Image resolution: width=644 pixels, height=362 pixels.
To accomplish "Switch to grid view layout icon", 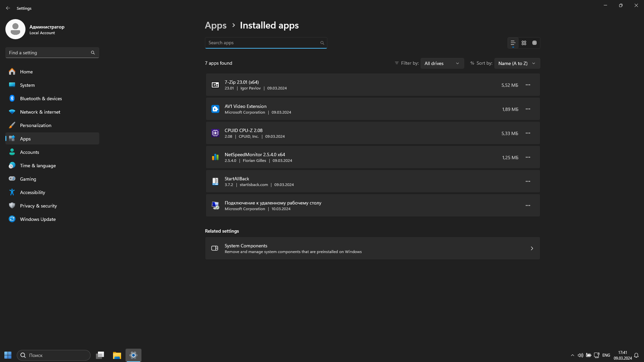I will (x=524, y=43).
